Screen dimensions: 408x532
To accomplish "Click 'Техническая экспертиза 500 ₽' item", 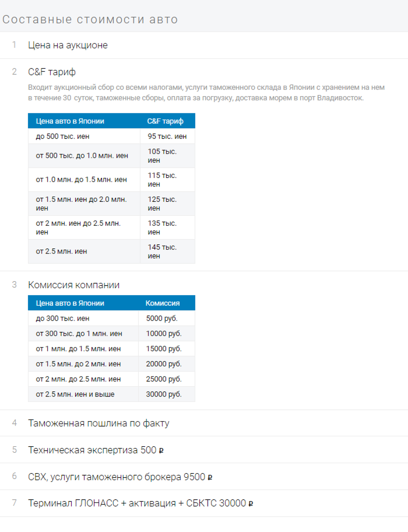I will click(x=96, y=450).
